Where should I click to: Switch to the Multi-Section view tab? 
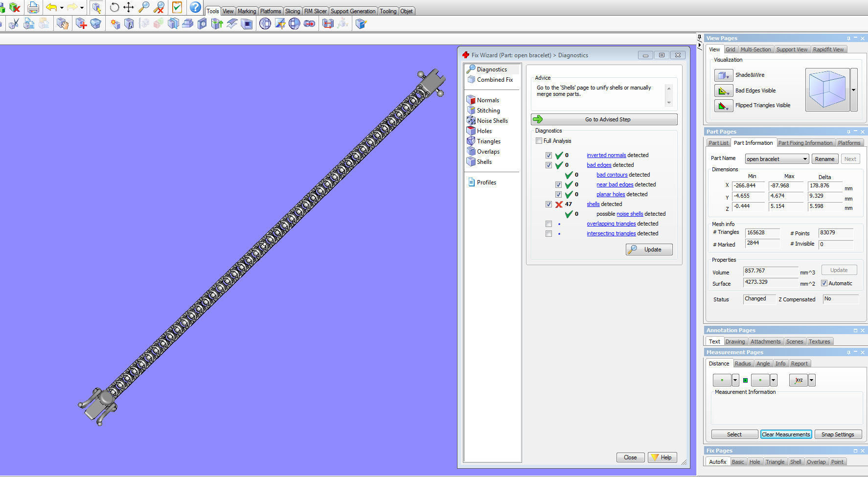point(755,49)
